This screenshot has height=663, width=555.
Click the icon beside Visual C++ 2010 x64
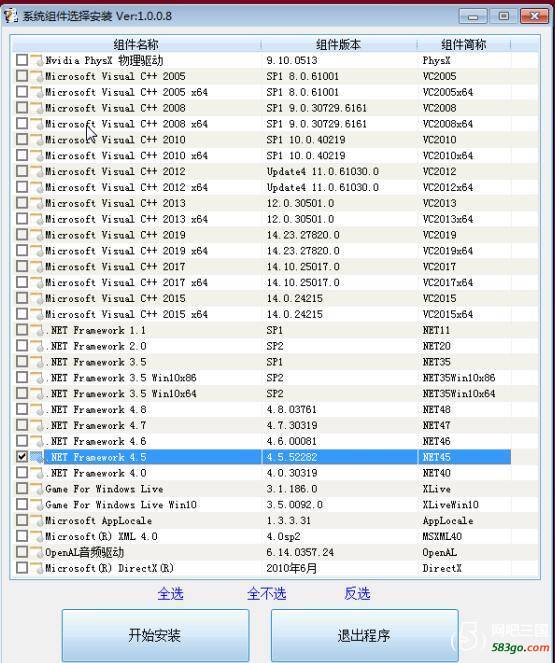(37, 155)
